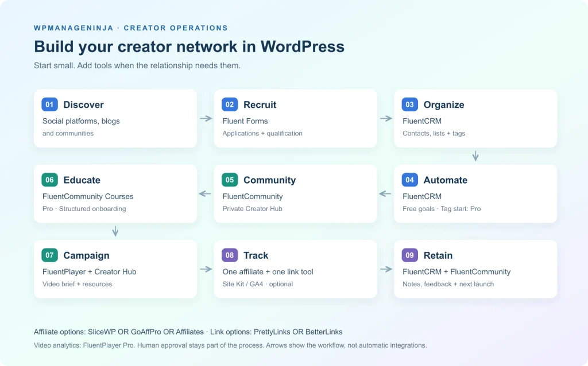Select the 'Automate' card title
Screen dimensions: 588x366
[x=445, y=180]
